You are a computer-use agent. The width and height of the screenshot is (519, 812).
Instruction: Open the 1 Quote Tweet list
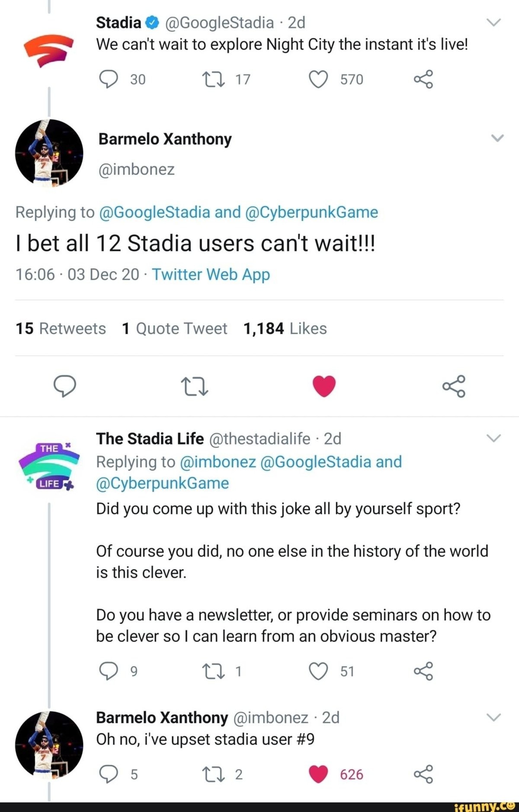(175, 329)
